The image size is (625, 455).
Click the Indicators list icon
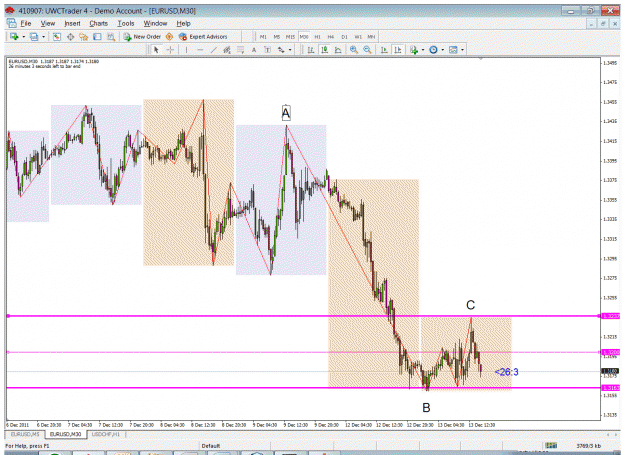click(x=414, y=50)
